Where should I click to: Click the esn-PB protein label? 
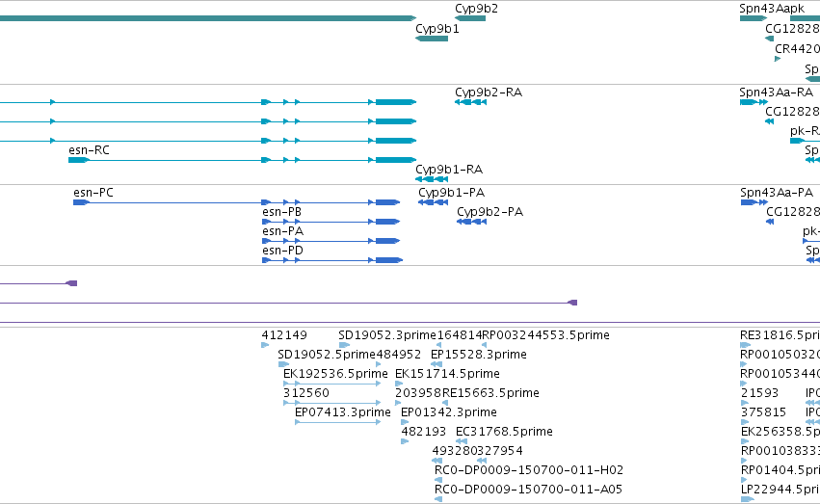click(282, 212)
